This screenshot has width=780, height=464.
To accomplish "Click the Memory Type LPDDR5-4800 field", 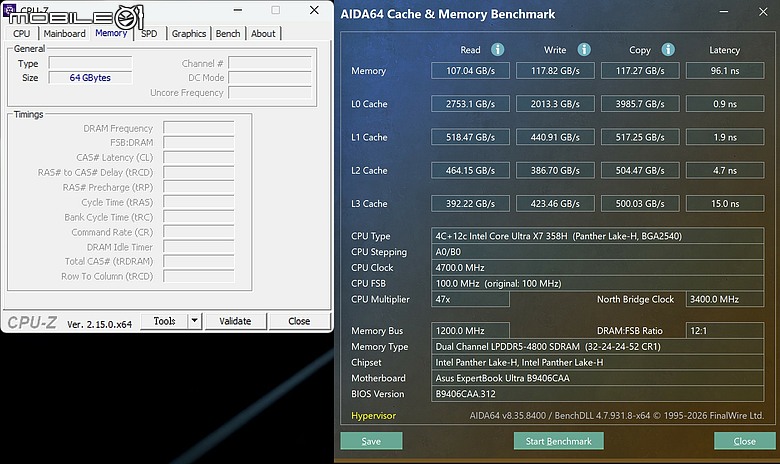I will 597,347.
